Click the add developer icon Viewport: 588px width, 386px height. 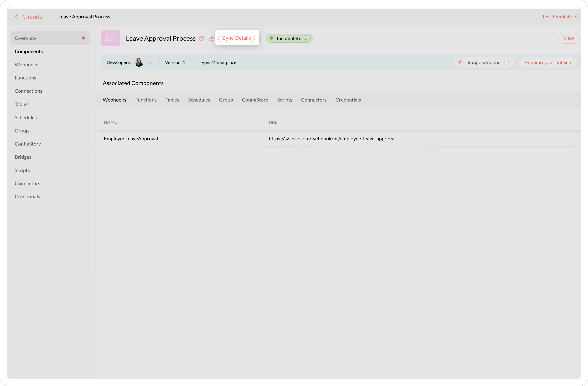(x=149, y=62)
